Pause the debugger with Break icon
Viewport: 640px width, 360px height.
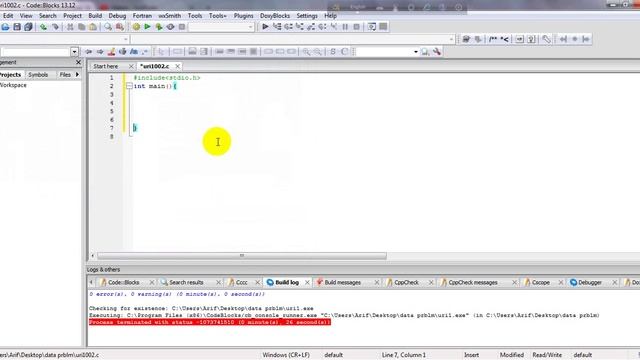point(345,27)
